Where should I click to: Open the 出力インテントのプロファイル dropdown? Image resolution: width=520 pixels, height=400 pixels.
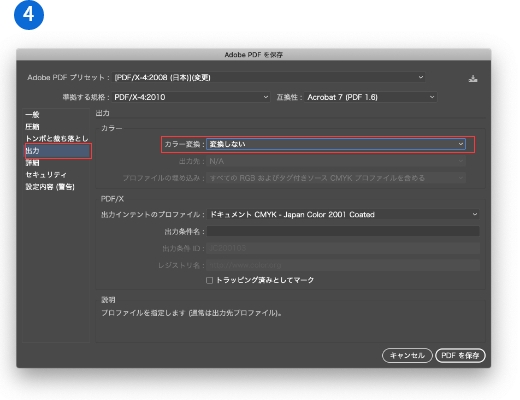point(343,214)
